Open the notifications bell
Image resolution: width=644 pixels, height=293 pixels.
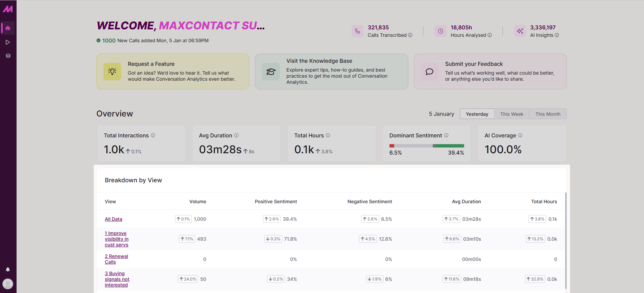8,269
